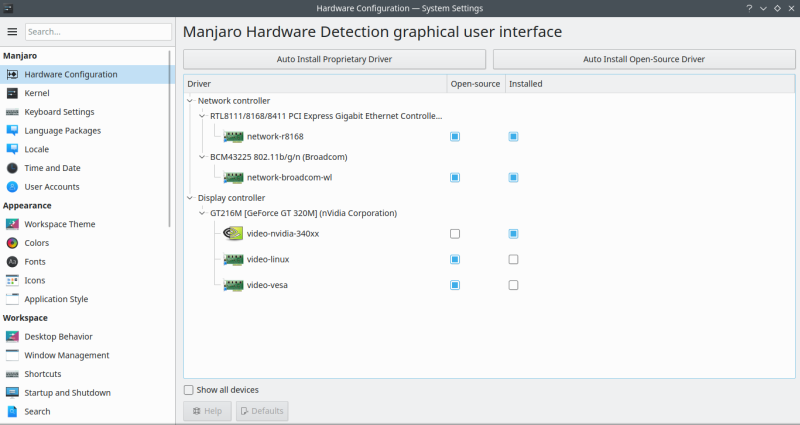
Task: Click the Kernel sidebar icon
Action: 12,93
